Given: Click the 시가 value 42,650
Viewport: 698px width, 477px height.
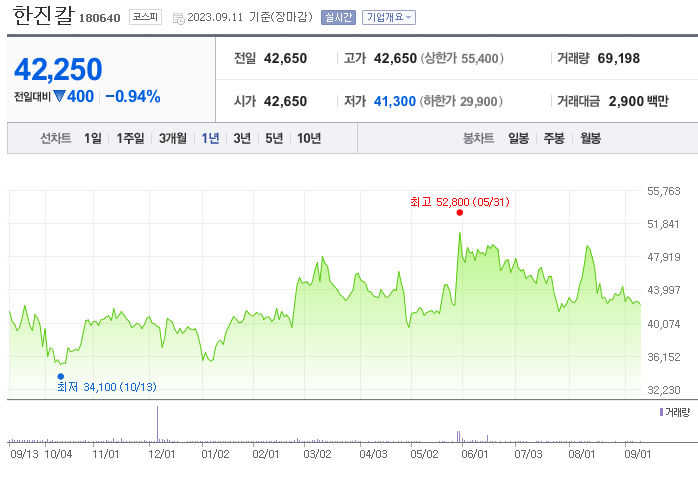Looking at the screenshot, I should [285, 101].
